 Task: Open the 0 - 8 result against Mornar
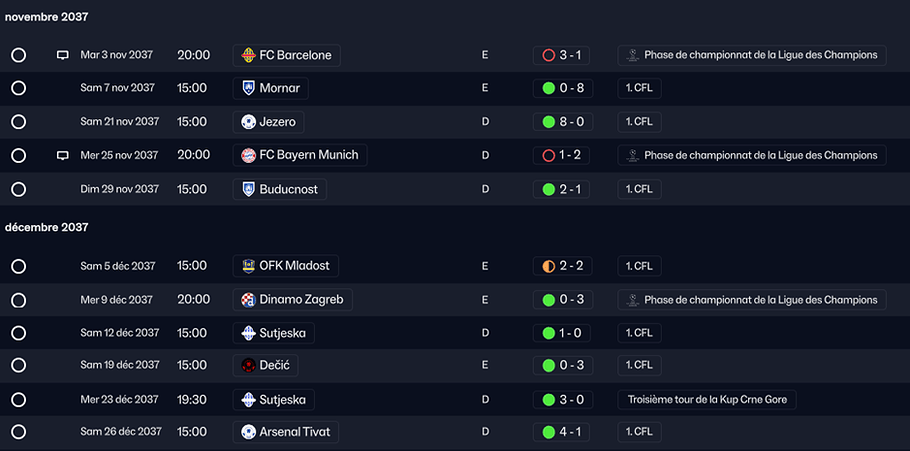561,88
